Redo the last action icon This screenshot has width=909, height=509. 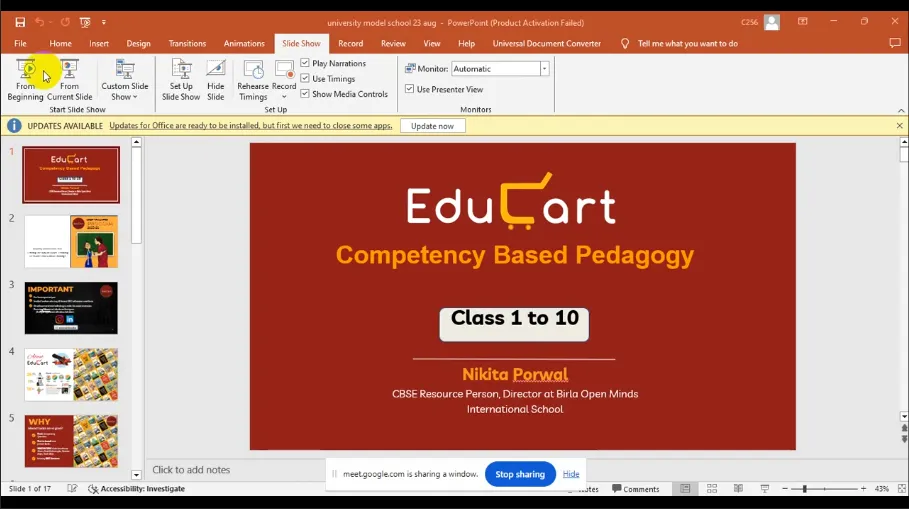point(65,22)
